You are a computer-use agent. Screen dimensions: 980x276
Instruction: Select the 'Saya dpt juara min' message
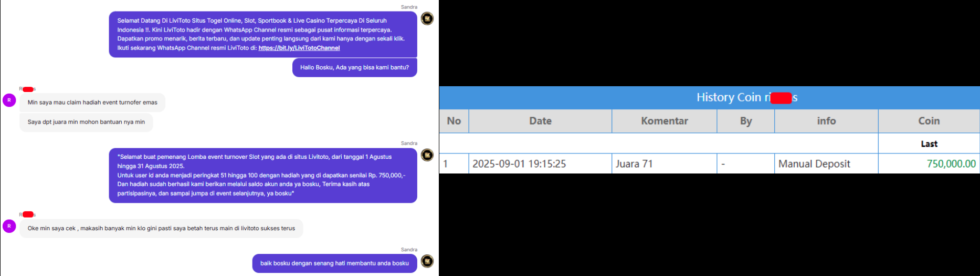coord(86,122)
